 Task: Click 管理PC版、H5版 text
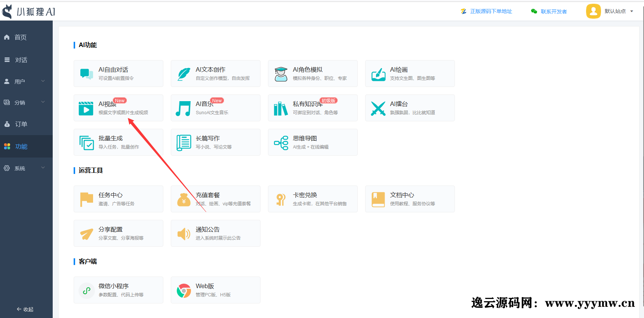tap(213, 295)
